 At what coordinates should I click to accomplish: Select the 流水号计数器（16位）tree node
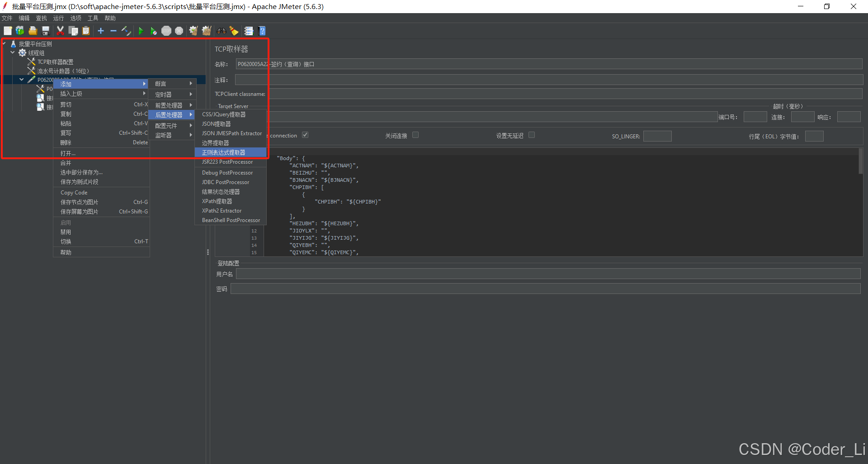pyautogui.click(x=63, y=71)
